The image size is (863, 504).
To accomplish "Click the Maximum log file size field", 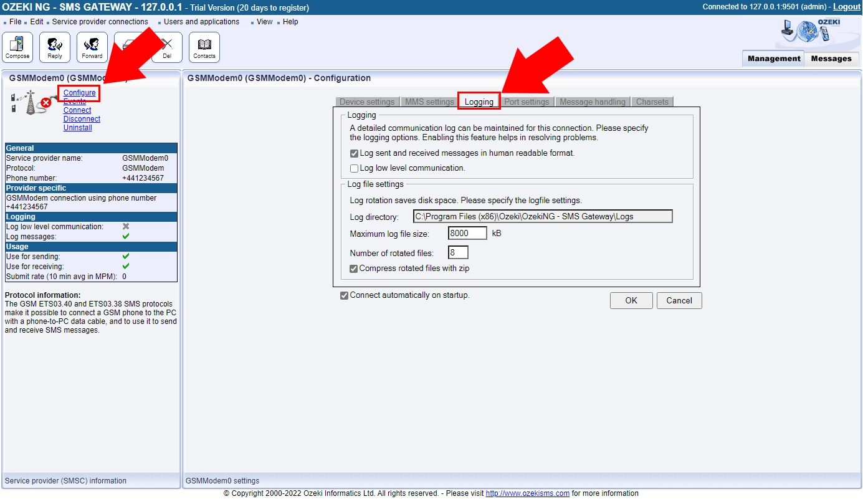I will (467, 234).
